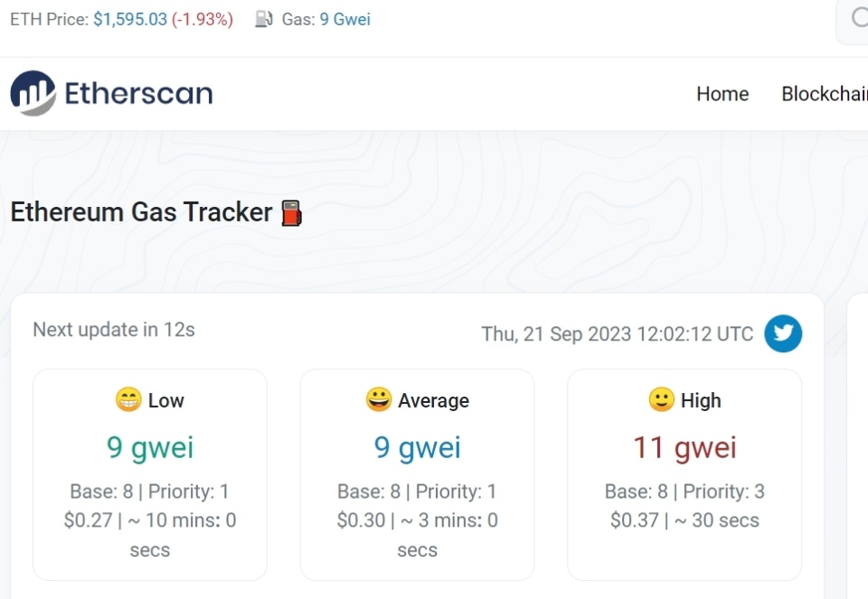Open the 9 Gwei gas link in the top bar
The image size is (868, 599).
(x=344, y=19)
